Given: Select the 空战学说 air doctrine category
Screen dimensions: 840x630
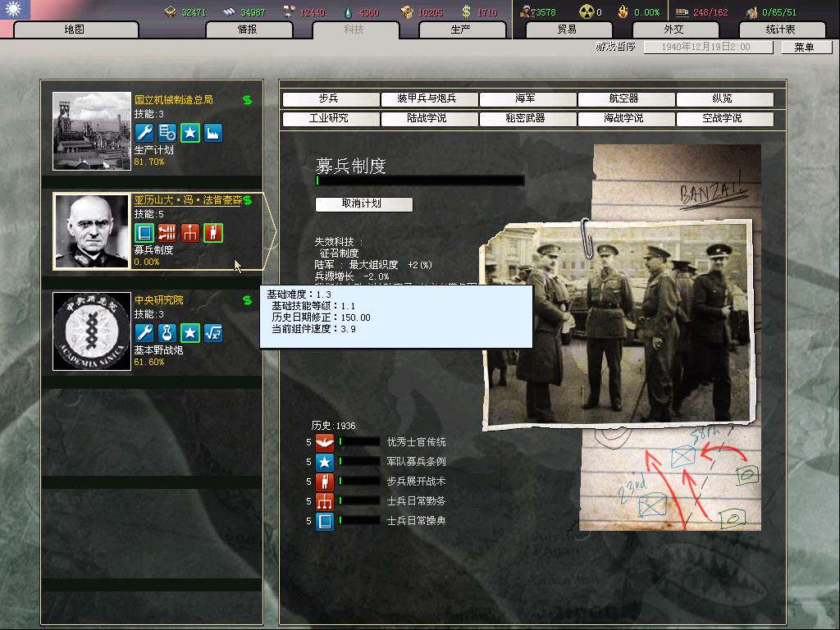Looking at the screenshot, I should (725, 119).
